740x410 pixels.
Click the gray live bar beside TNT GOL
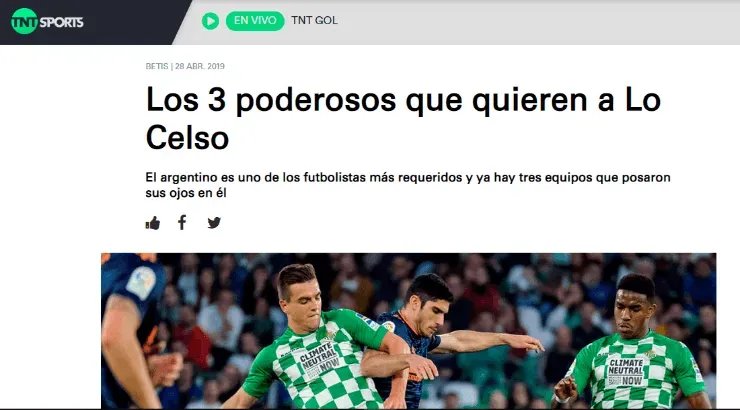click(538, 22)
